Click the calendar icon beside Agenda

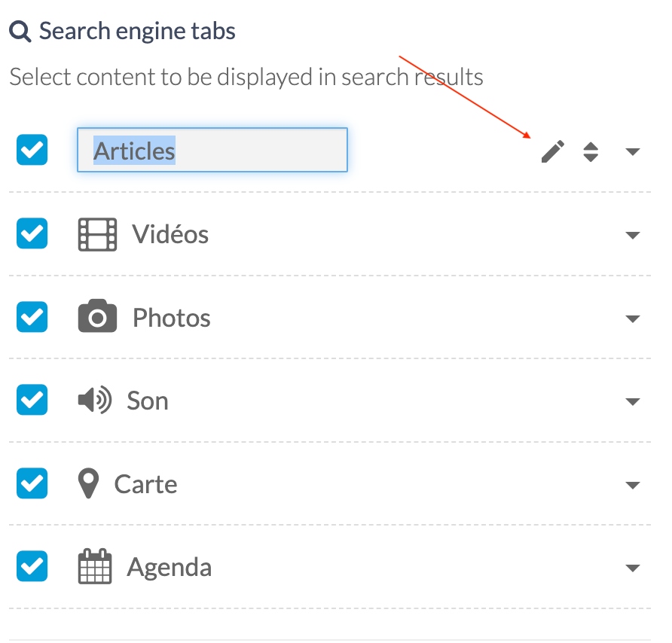(x=95, y=566)
